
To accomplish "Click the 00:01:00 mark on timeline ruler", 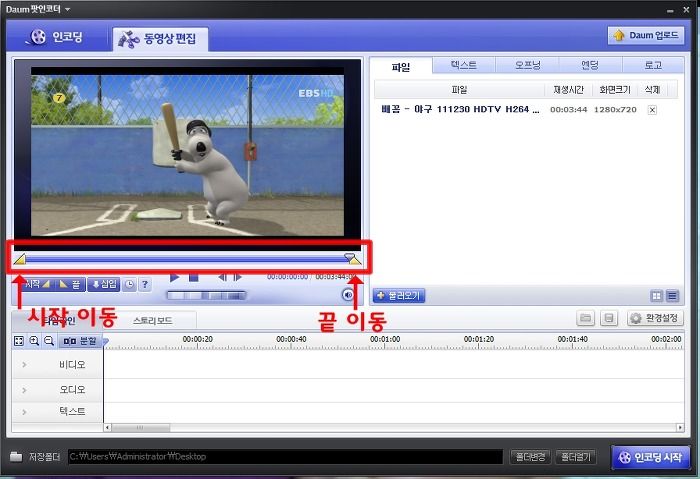I will point(385,339).
